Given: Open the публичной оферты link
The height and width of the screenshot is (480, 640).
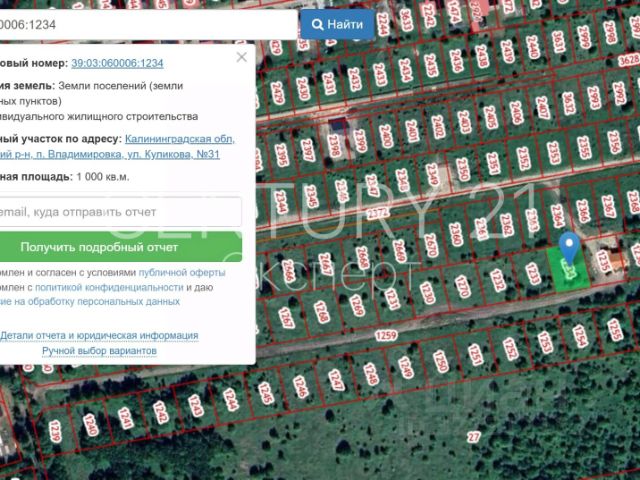Looking at the screenshot, I should [182, 272].
